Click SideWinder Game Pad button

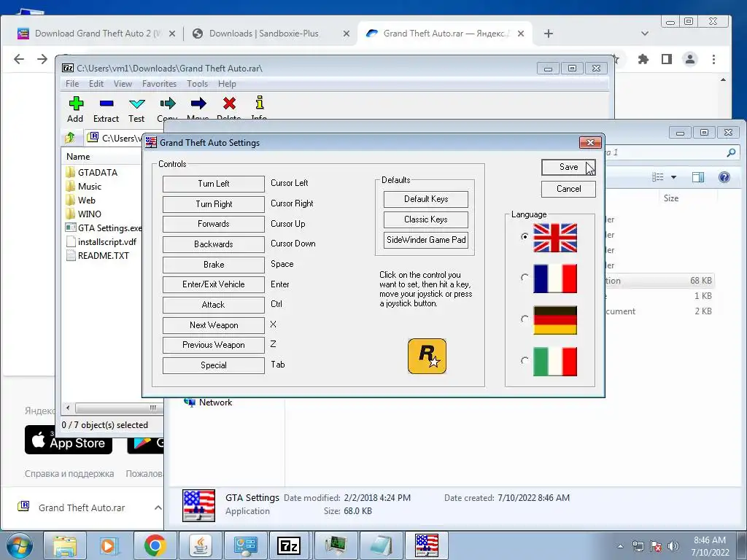click(426, 240)
